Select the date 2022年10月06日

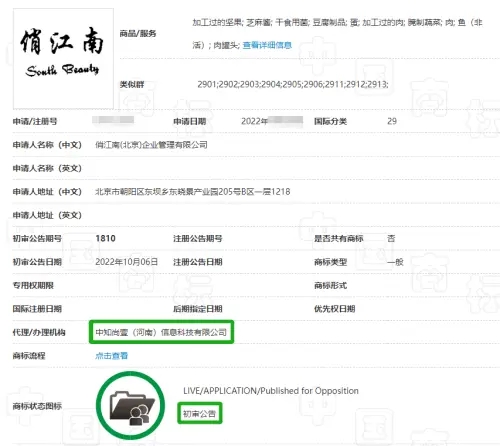pos(127,262)
